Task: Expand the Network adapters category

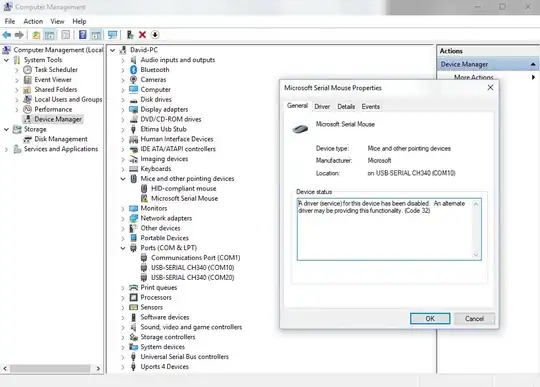Action: click(x=123, y=218)
